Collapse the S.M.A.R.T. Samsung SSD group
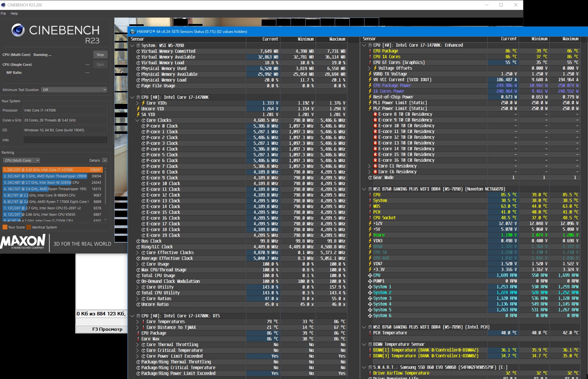Image resolution: width=588 pixels, height=379 pixels. coord(364,367)
